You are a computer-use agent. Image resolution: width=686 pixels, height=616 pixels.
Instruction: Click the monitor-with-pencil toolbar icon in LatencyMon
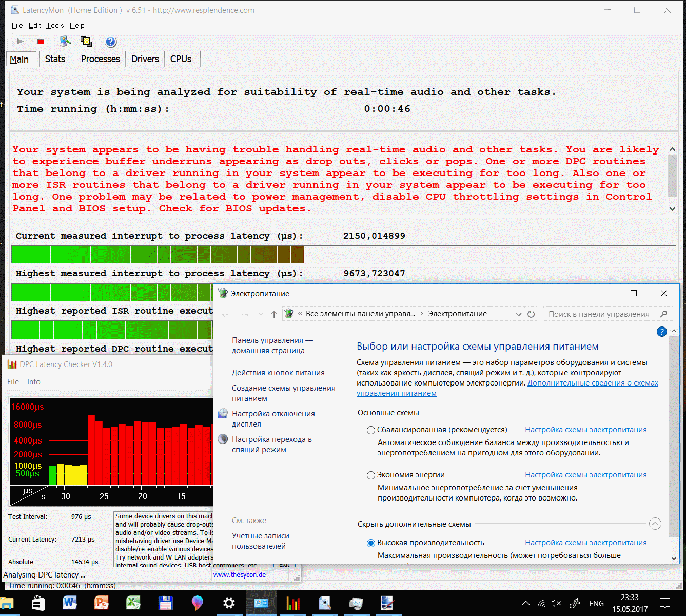65,42
